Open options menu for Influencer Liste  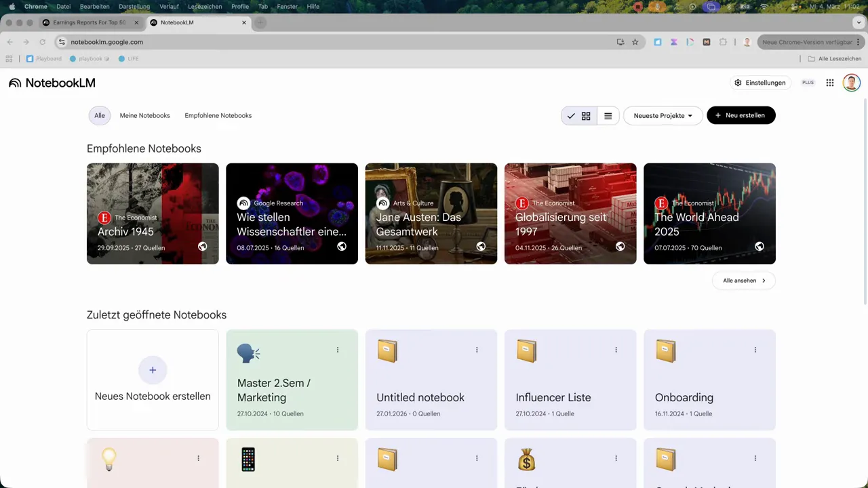click(616, 350)
